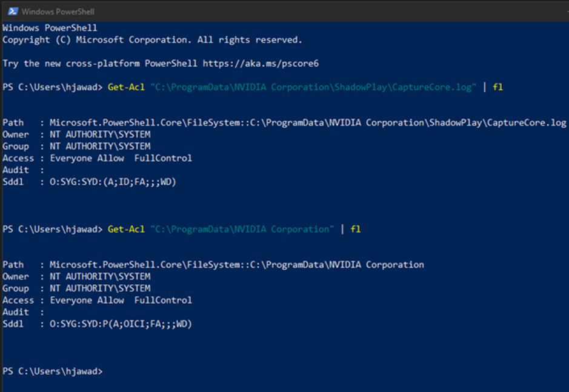Click the first 'fl' pipe command
Image resolution: width=569 pixels, height=392 pixels.
(497, 87)
